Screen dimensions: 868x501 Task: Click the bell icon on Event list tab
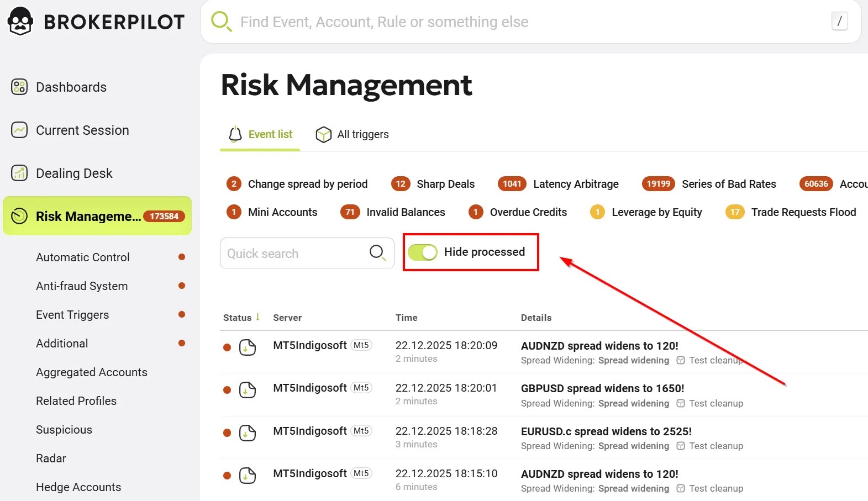(x=235, y=134)
